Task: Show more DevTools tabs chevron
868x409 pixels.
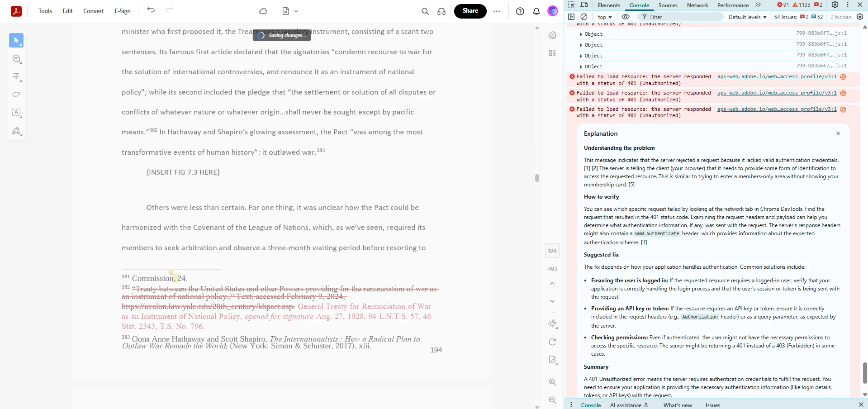Action: pyautogui.click(x=758, y=5)
